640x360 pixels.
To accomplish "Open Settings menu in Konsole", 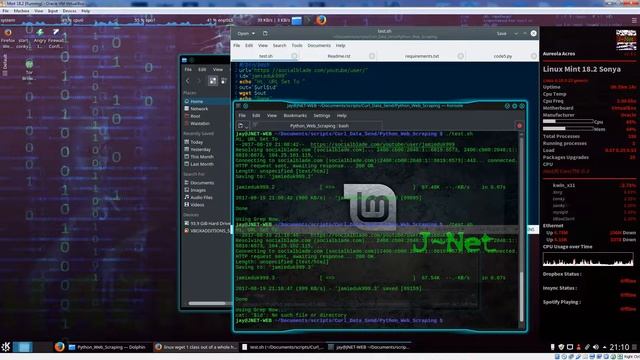I will (x=322, y=116).
